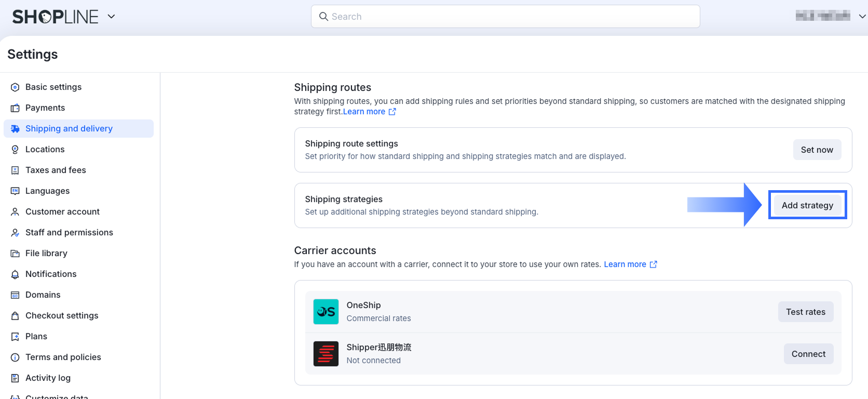The width and height of the screenshot is (868, 399).
Task: Open the account menu dropdown arrow
Action: [x=862, y=17]
